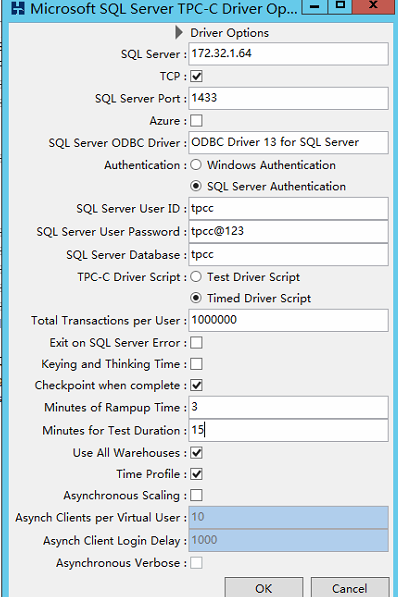Toggle the Asynchronous Verbose checkbox
Viewport: 398px width, 597px height.
197,563
